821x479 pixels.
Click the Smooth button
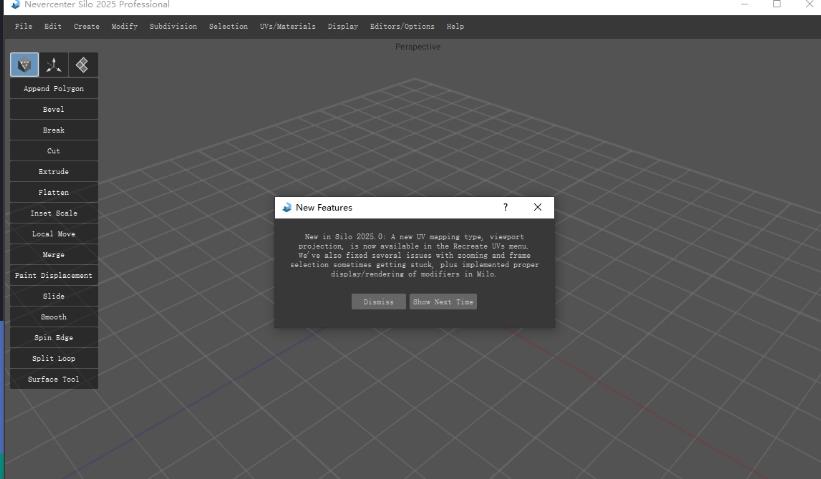54,317
